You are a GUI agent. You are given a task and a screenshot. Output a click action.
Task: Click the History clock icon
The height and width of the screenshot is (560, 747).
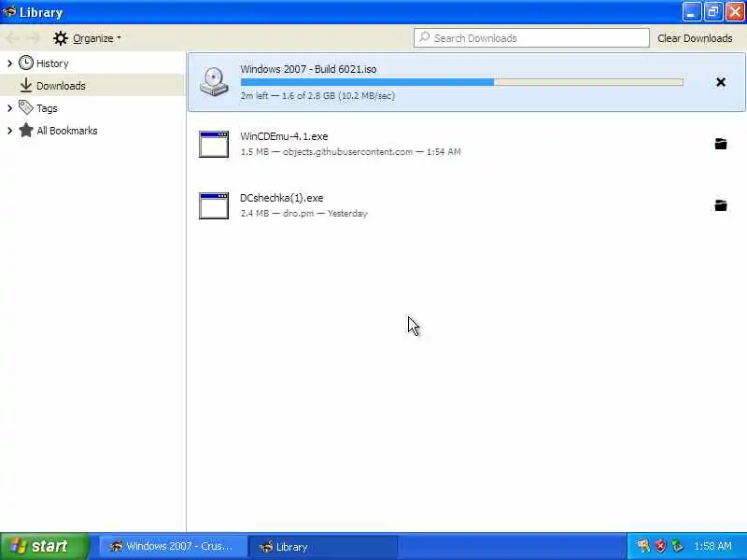tap(26, 63)
